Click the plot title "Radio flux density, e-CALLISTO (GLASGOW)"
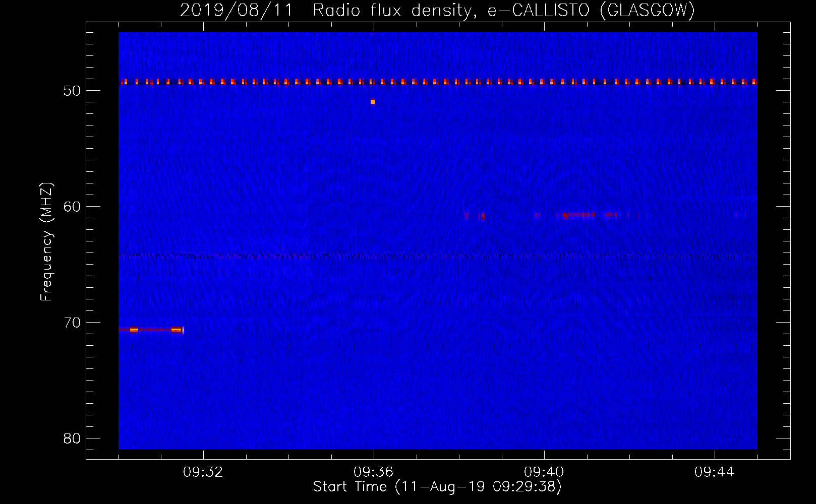The height and width of the screenshot is (504, 816). coord(504,10)
